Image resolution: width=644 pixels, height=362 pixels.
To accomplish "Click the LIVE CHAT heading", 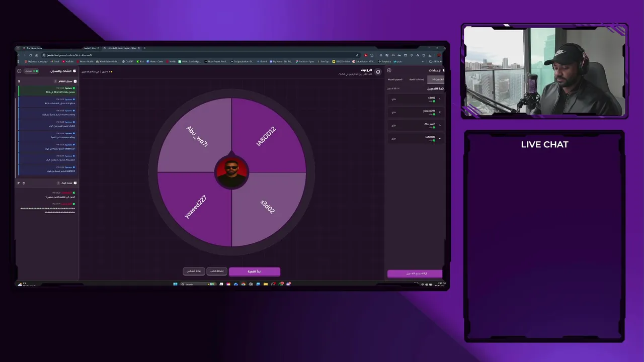I will (544, 144).
